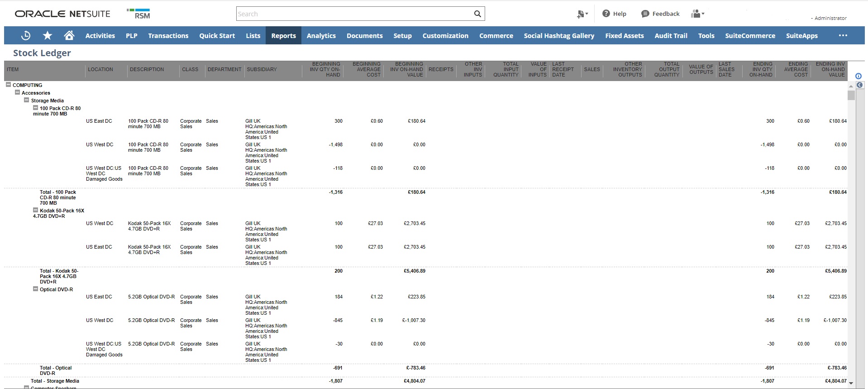Image resolution: width=868 pixels, height=389 pixels.
Task: Open the Feedback speech bubble
Action: click(x=645, y=14)
